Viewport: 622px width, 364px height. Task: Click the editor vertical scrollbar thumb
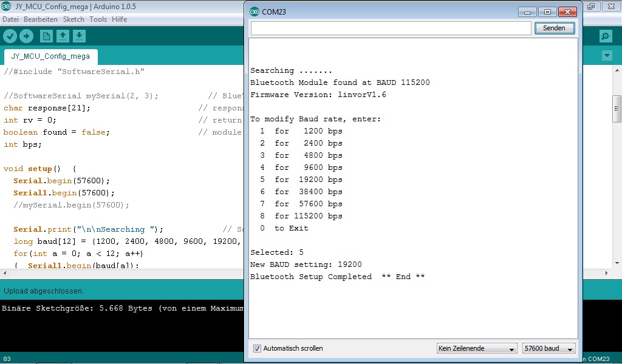click(x=617, y=109)
